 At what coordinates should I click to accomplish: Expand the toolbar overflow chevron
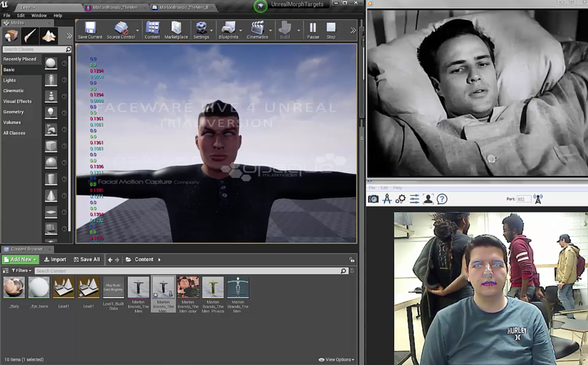point(353,30)
